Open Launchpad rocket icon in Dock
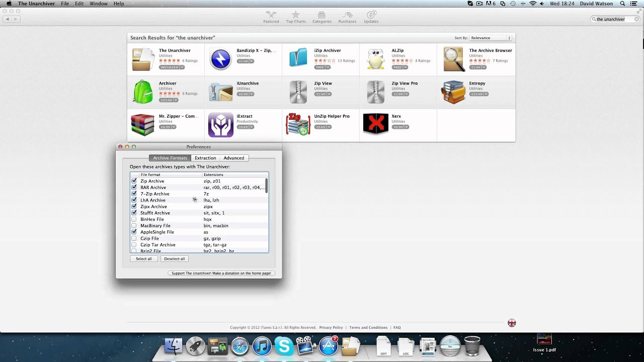The image size is (644, 362). (x=196, y=346)
